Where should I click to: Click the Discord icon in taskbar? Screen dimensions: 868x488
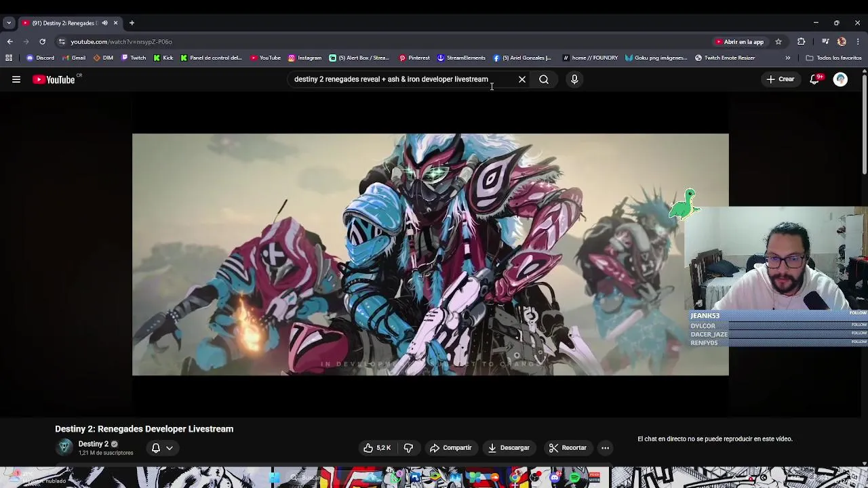(555, 478)
